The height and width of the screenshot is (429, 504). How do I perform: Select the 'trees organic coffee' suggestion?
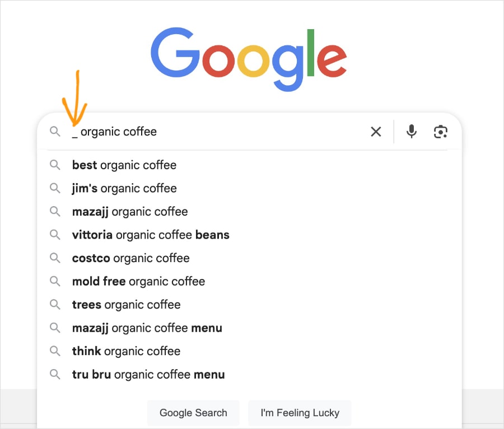[126, 305]
